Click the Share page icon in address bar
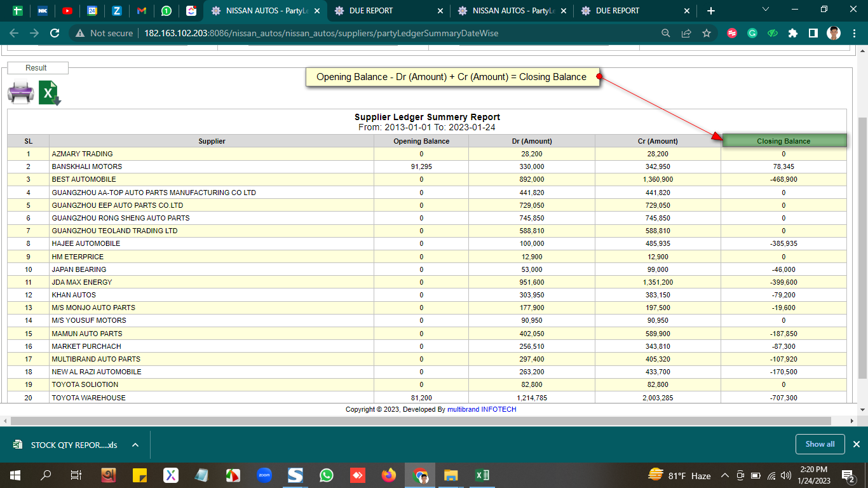 tap(686, 33)
